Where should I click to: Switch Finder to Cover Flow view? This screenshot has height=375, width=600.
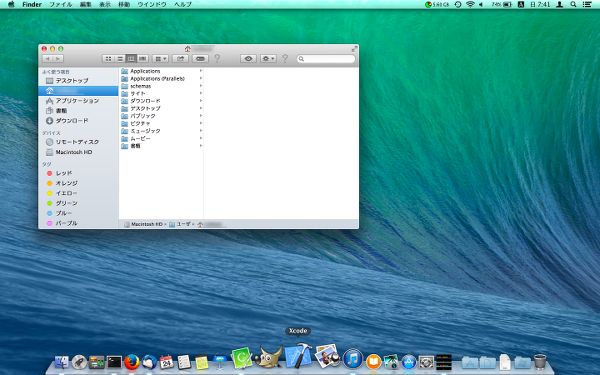pyautogui.click(x=142, y=59)
